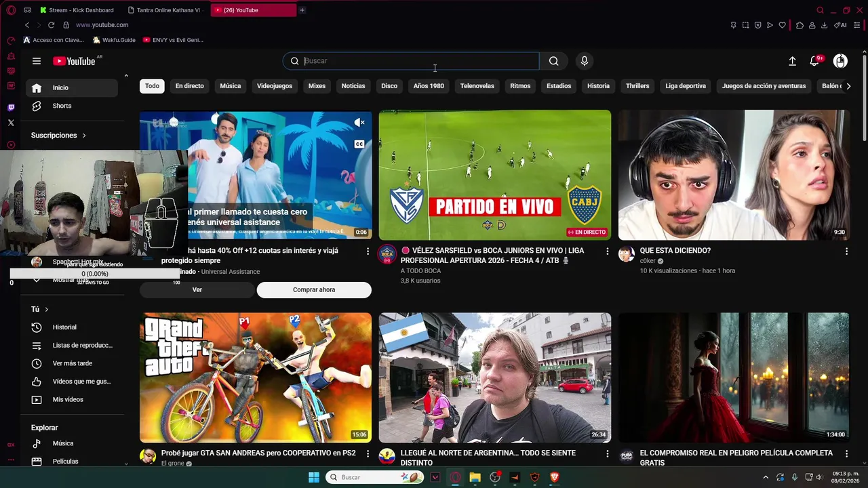Open more options for Vélez vs Boca video

click(607, 251)
